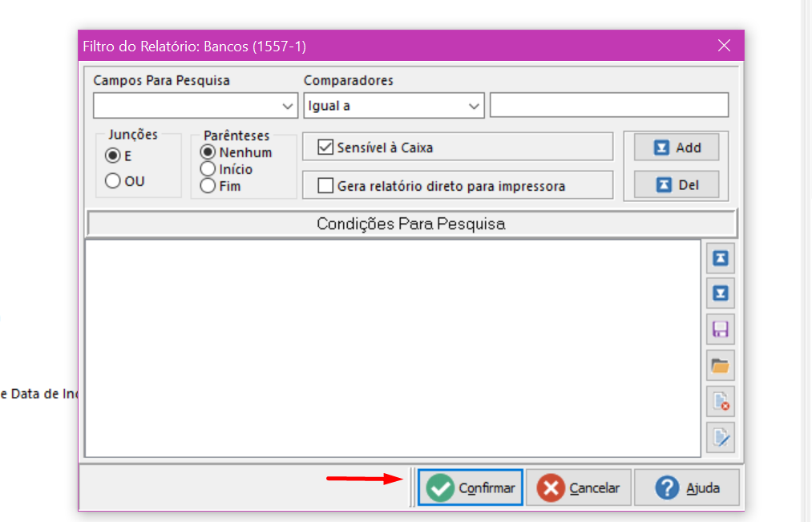Click the Cancelar button

tap(579, 488)
